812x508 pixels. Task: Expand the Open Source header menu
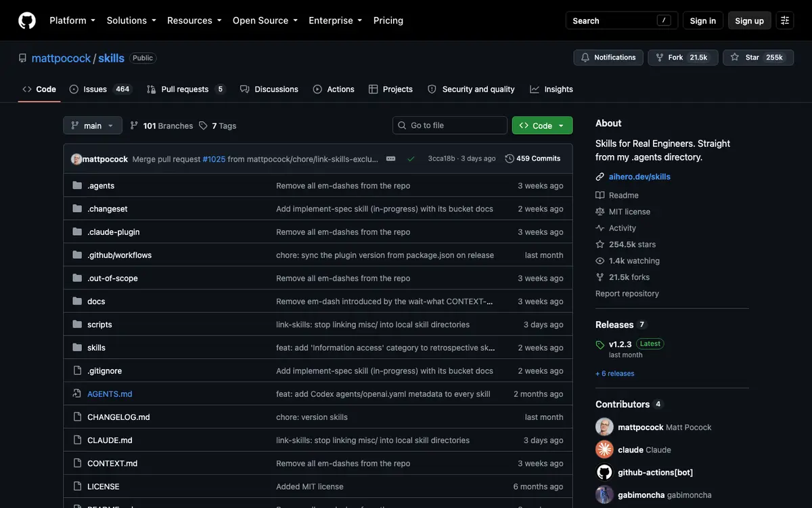265,20
